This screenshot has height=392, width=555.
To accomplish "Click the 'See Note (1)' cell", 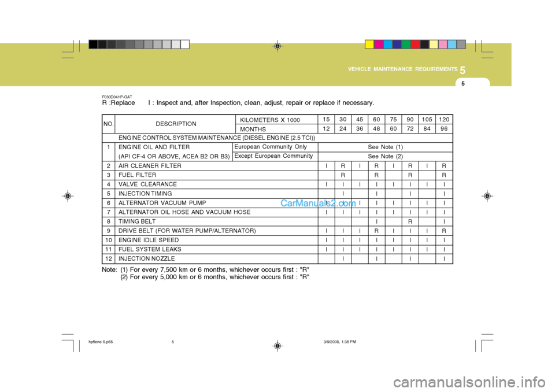I will [x=385, y=147].
